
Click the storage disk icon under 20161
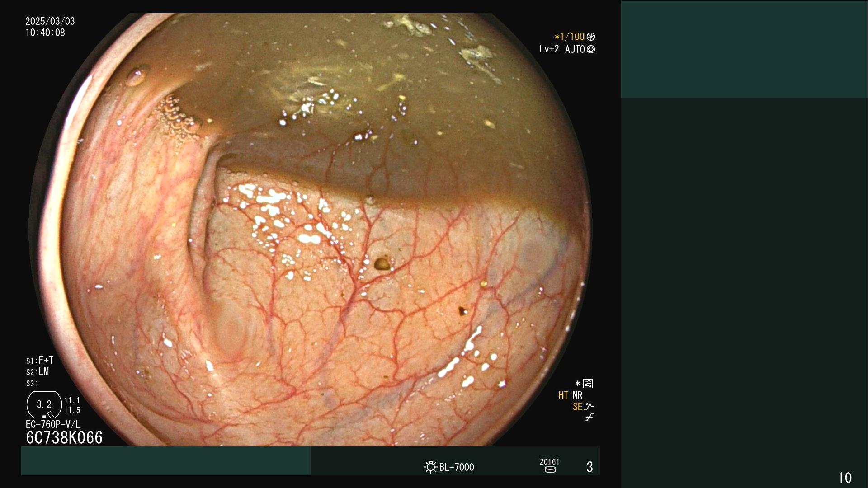click(550, 469)
